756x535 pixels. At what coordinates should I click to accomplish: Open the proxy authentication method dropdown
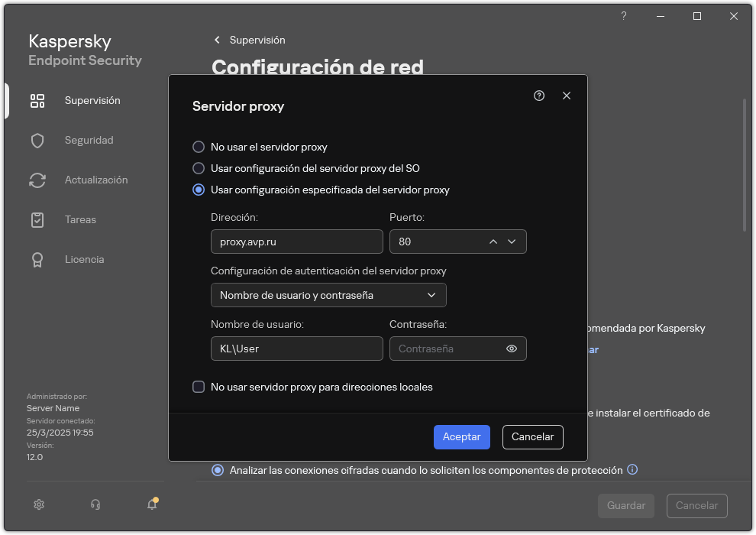pyautogui.click(x=328, y=295)
